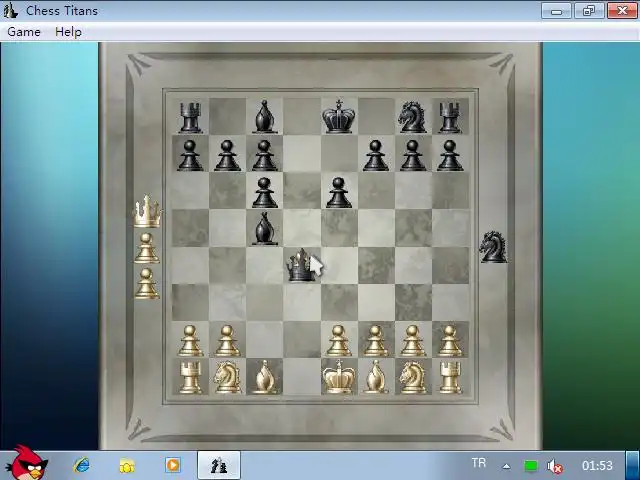Click the empty e4 square beside the queen

coord(338,265)
